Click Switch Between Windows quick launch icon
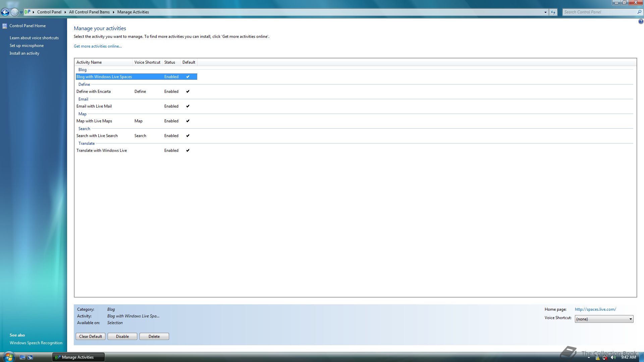 (x=30, y=357)
